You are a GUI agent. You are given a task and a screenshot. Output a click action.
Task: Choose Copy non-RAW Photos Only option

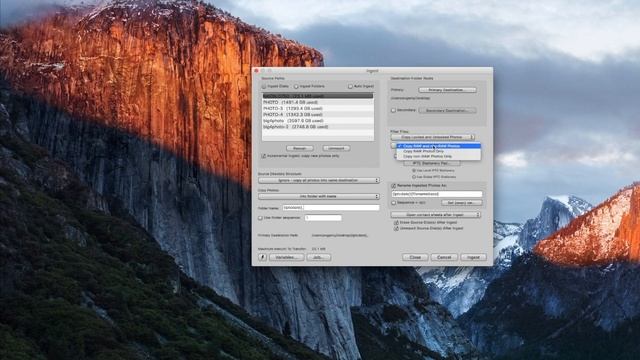point(439,156)
